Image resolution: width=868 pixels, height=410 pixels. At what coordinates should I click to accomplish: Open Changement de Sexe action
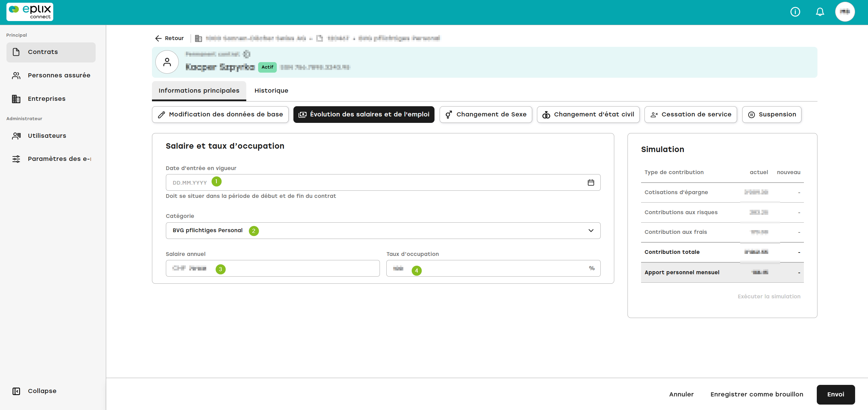click(486, 115)
